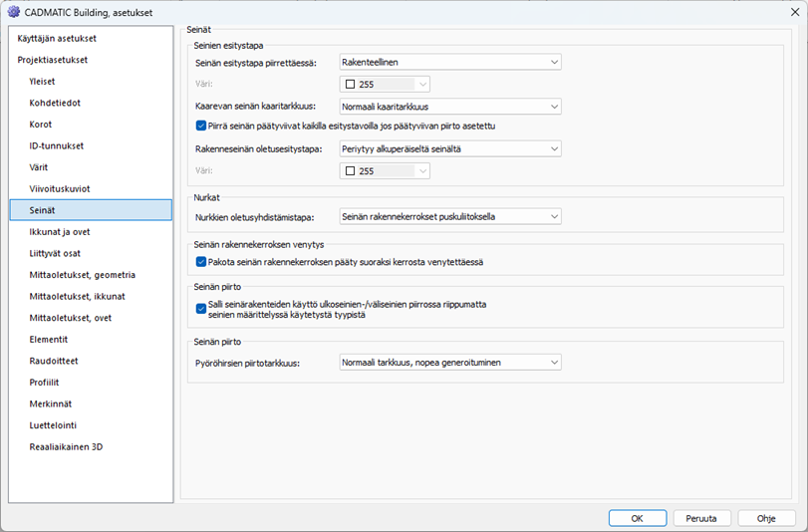Go to 'Viivoituskuviot' settings
The image size is (808, 532).
[x=61, y=188]
